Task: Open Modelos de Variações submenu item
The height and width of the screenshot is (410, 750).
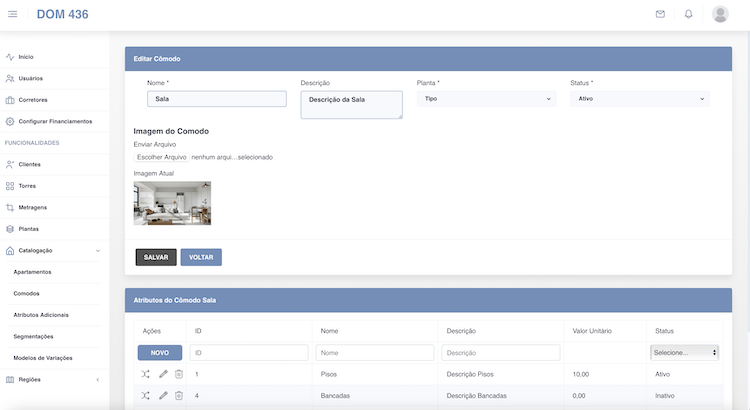Action: pyautogui.click(x=43, y=358)
